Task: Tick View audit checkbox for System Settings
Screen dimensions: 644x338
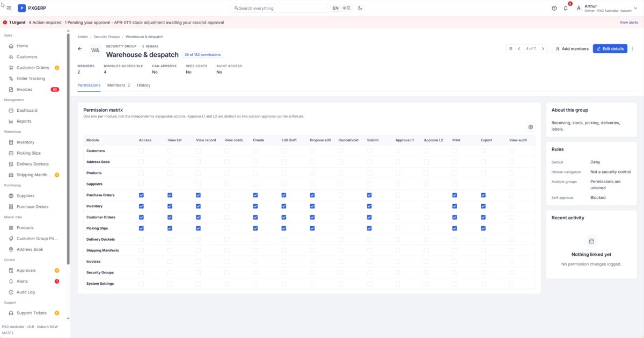Action: [511, 283]
